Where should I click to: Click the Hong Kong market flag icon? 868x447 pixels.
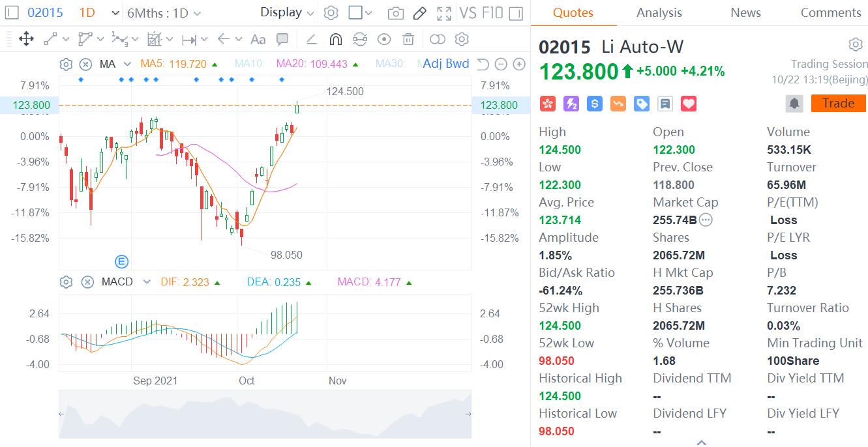click(547, 104)
